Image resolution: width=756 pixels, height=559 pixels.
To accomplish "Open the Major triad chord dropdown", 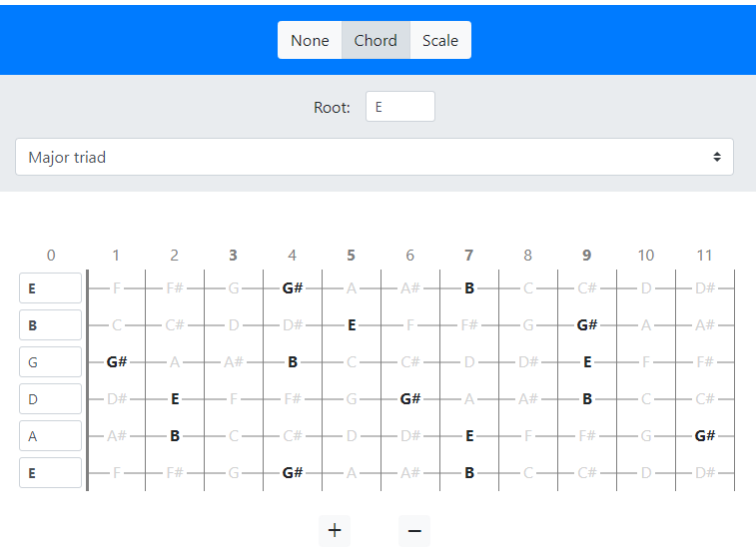I will pyautogui.click(x=375, y=157).
